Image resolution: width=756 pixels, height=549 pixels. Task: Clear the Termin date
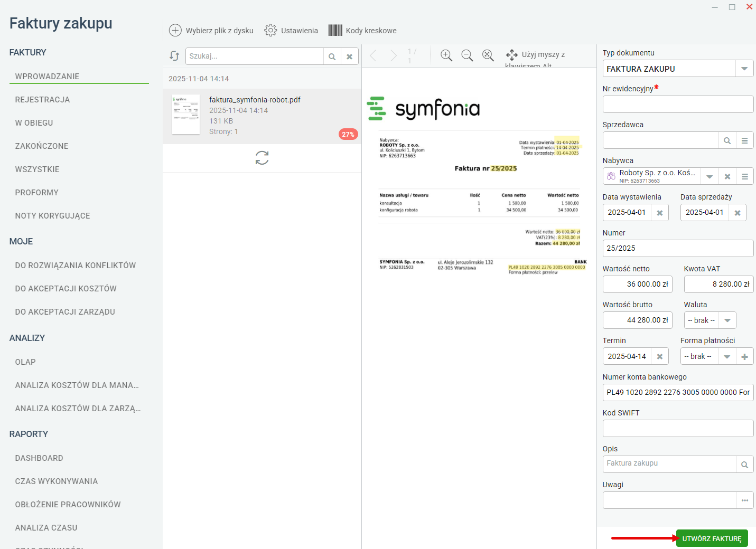[x=660, y=356]
